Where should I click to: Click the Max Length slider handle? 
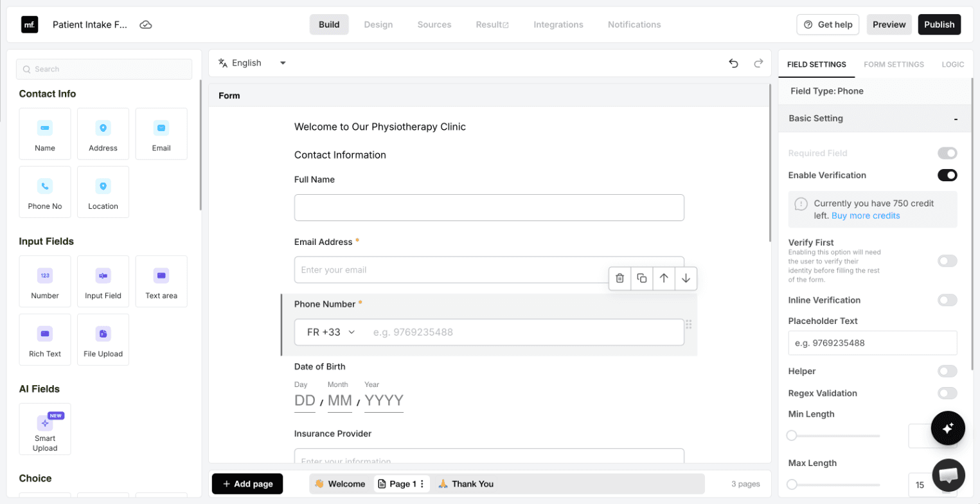click(792, 485)
